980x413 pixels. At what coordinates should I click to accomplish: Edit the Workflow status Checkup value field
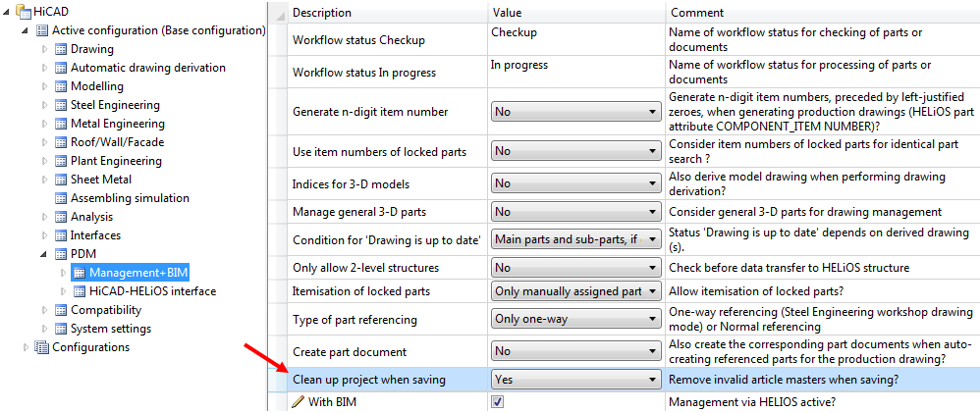(x=574, y=32)
